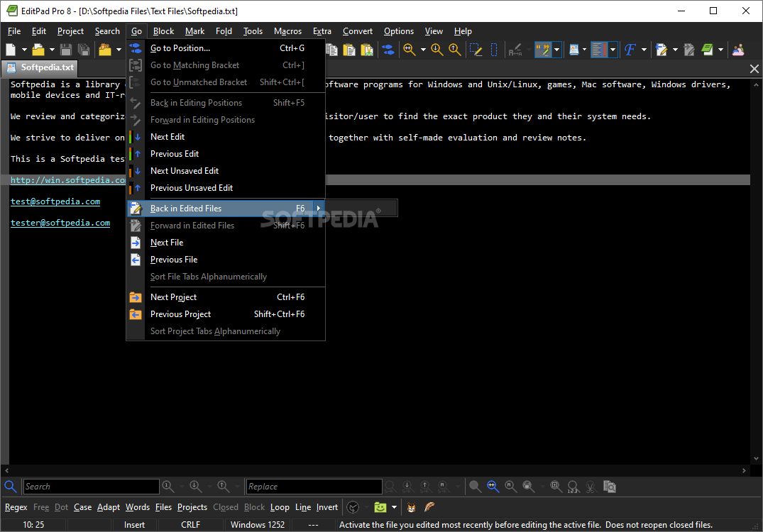Click the Open file folder icon
This screenshot has height=532, width=763.
(38, 50)
